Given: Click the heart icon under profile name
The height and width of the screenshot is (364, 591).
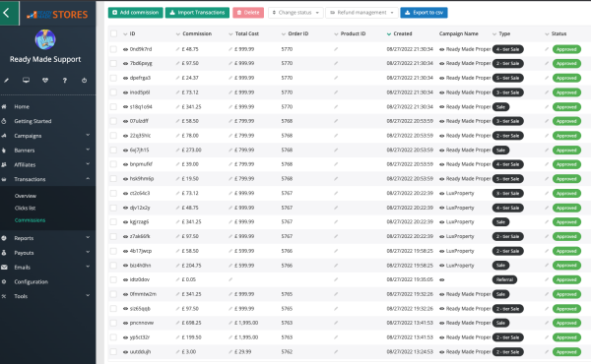Looking at the screenshot, I should [x=45, y=80].
